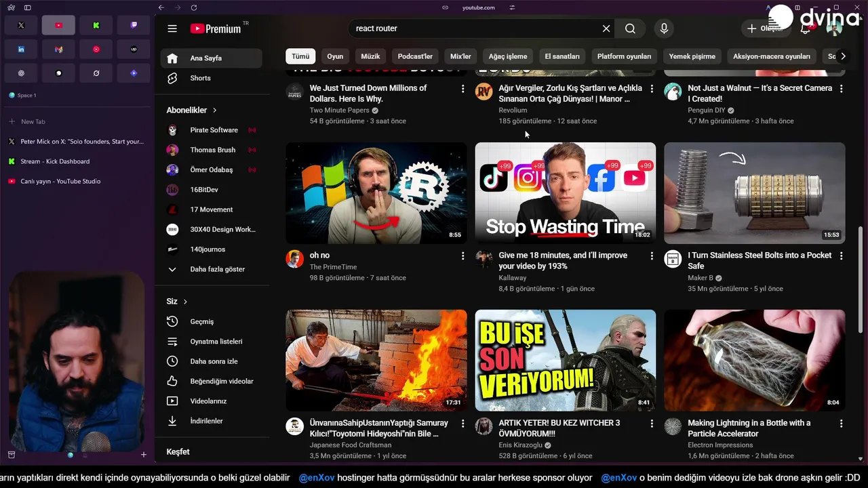Open 30X40 Design Workshop subscription
868x488 pixels.
[x=212, y=229]
